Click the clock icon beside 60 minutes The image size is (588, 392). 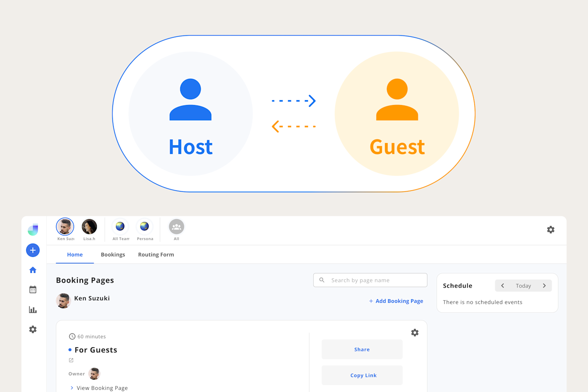[72, 336]
